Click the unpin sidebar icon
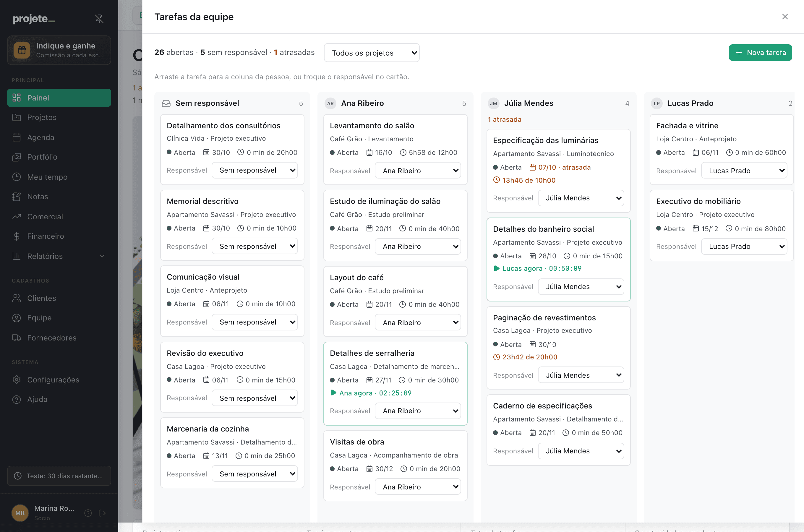This screenshot has height=532, width=804. (x=99, y=19)
